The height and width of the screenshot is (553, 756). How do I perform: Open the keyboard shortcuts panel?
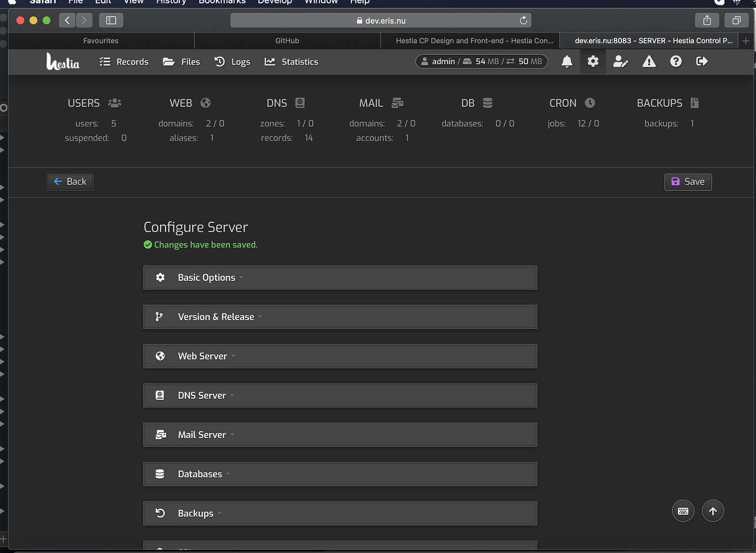[x=682, y=510]
